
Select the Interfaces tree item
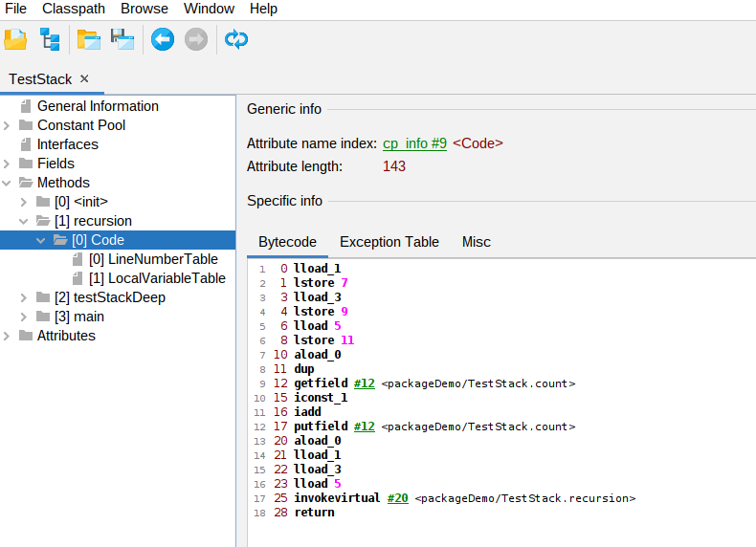[68, 144]
